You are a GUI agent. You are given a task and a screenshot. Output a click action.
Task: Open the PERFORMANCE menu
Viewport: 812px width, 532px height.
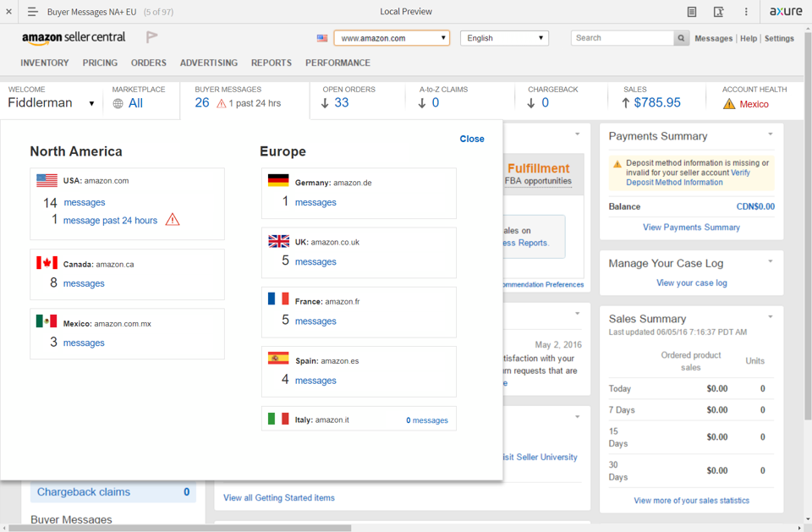point(337,63)
